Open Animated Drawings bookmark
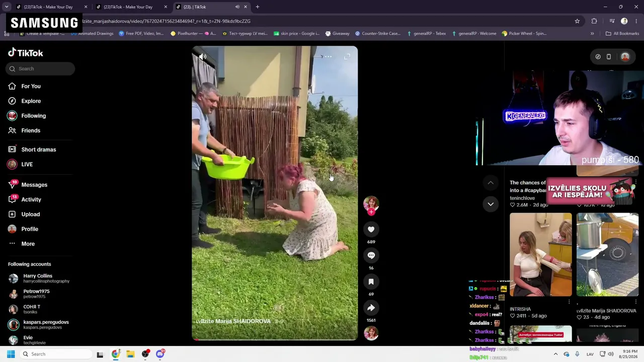The image size is (644, 362). pos(92,34)
